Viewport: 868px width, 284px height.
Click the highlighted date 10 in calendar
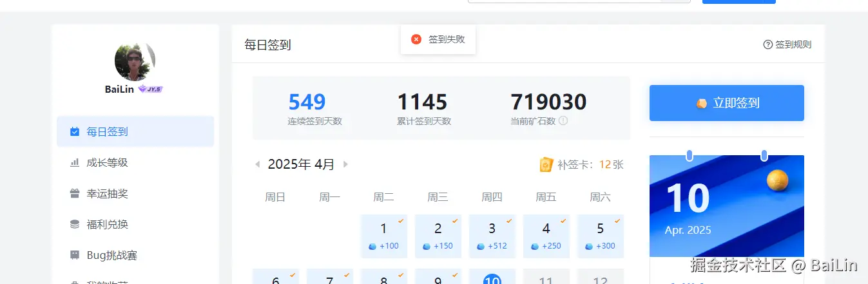click(492, 279)
